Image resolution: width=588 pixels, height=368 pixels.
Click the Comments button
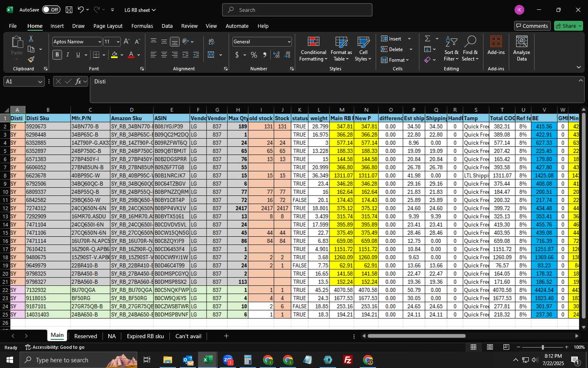coord(532,26)
